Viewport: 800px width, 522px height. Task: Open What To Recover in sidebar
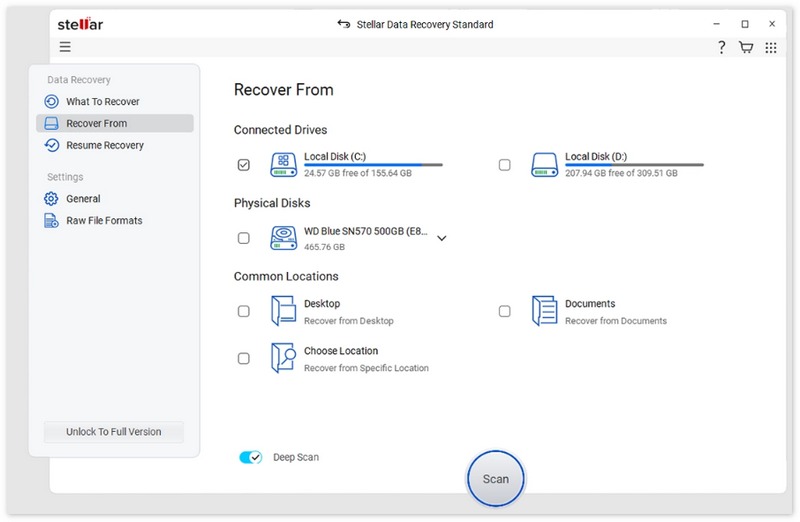click(x=102, y=101)
